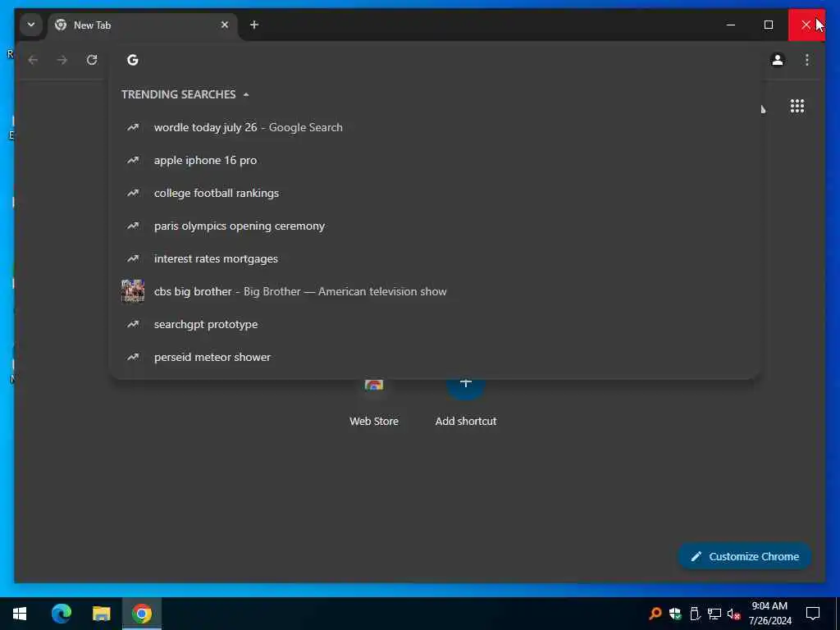The width and height of the screenshot is (840, 630).
Task: Open Chrome's three-dot menu
Action: [807, 60]
